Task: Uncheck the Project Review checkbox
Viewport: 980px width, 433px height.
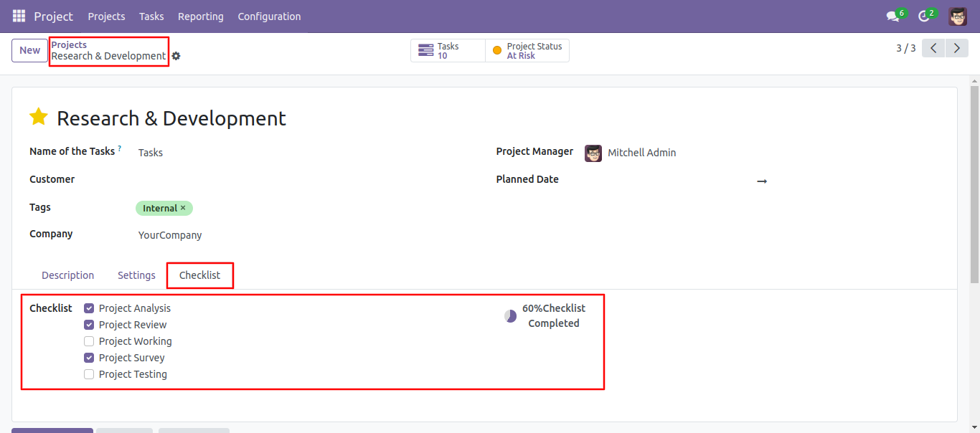Action: coord(89,325)
